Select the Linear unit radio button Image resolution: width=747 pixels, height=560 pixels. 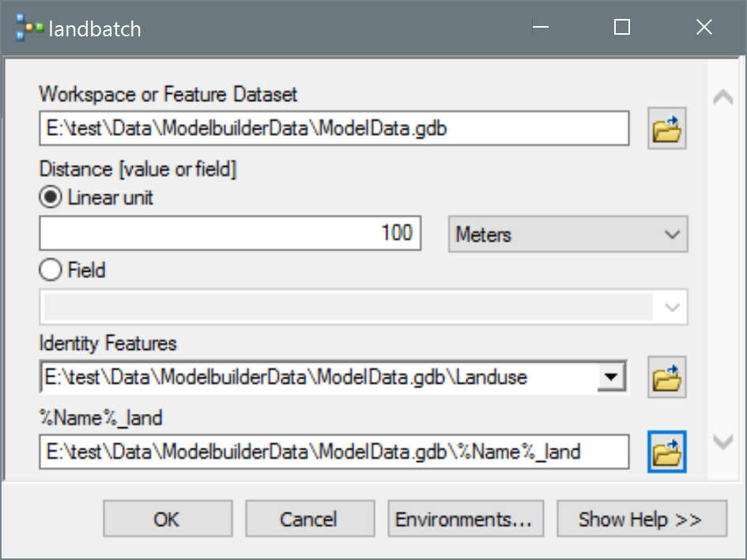51,197
